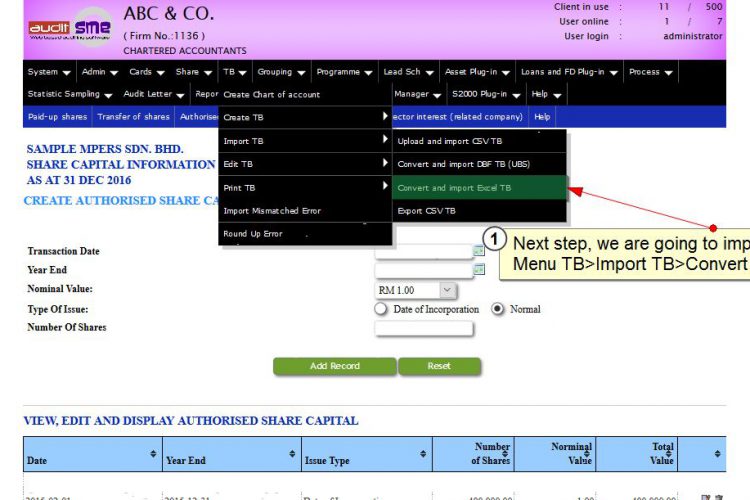The height and width of the screenshot is (500, 750).
Task: Open the Grouping menu
Action: pos(281,72)
